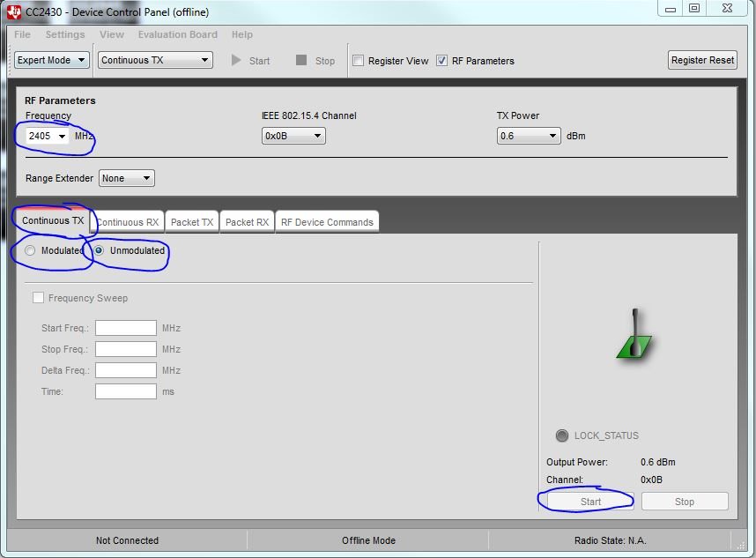Click the Channel 0x0B value readout
Screen dimensions: 756x558
click(651, 480)
